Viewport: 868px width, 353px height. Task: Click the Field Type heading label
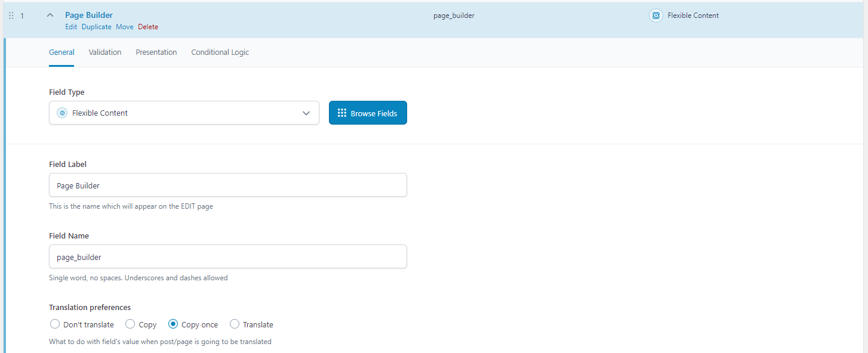tap(67, 92)
